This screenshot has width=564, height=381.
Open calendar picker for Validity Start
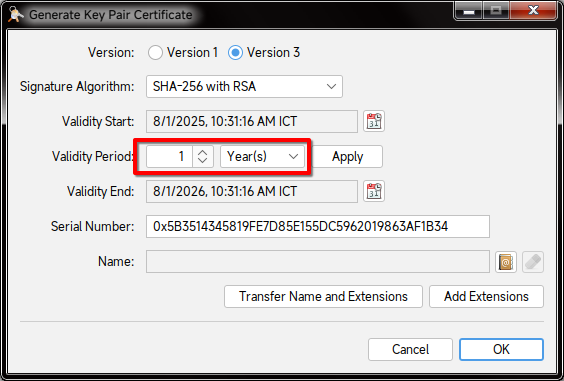pos(374,121)
